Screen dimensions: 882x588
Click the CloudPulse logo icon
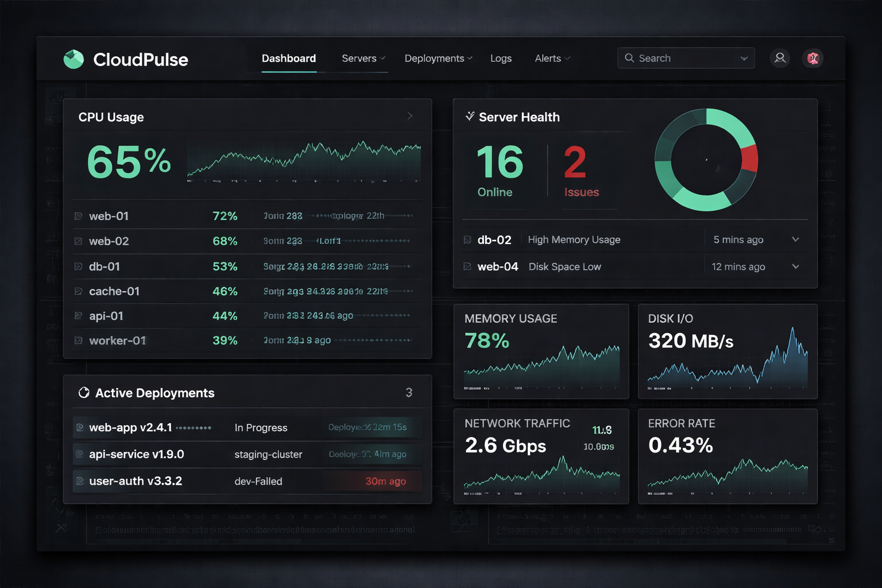pyautogui.click(x=73, y=59)
